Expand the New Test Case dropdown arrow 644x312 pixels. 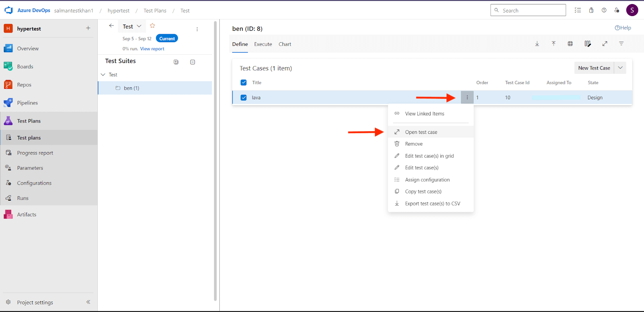(x=620, y=68)
